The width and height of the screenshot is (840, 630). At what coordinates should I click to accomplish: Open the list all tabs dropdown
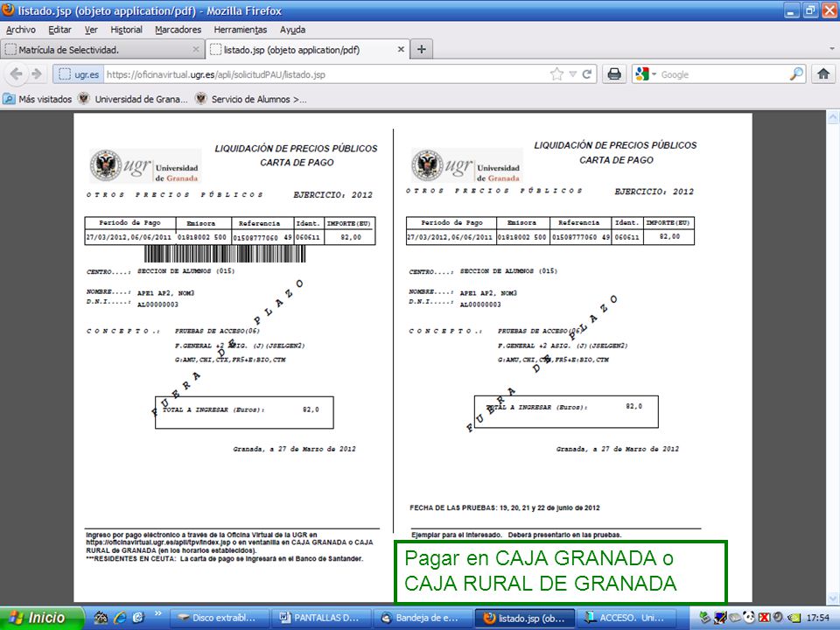coord(831,49)
